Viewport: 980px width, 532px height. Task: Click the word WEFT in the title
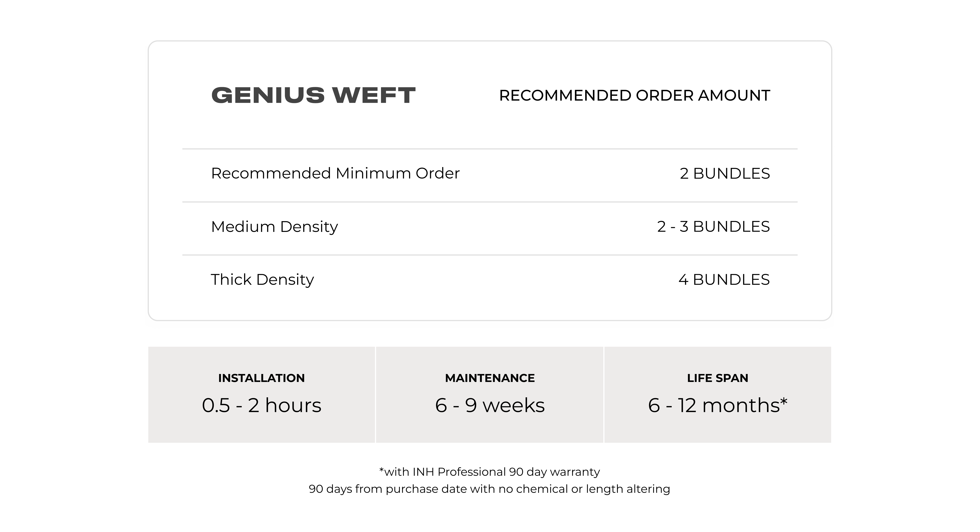374,95
